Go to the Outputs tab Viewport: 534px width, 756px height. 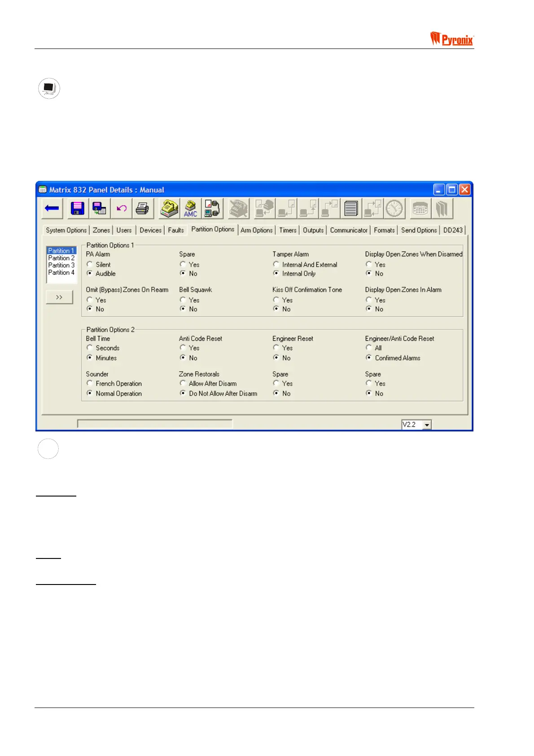313,230
